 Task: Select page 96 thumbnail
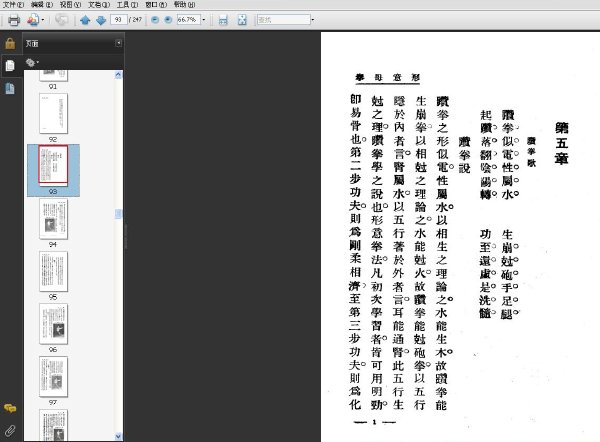click(53, 324)
